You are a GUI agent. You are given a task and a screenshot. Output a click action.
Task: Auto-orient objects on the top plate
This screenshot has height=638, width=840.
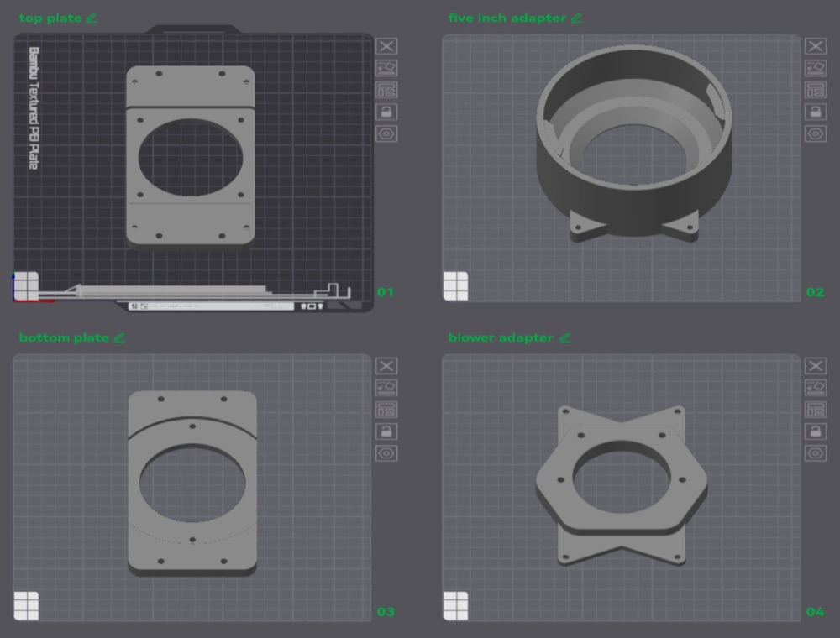386,68
